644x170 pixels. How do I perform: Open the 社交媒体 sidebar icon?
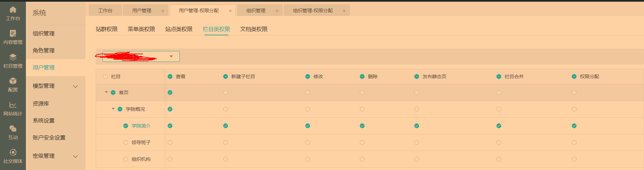13,152
